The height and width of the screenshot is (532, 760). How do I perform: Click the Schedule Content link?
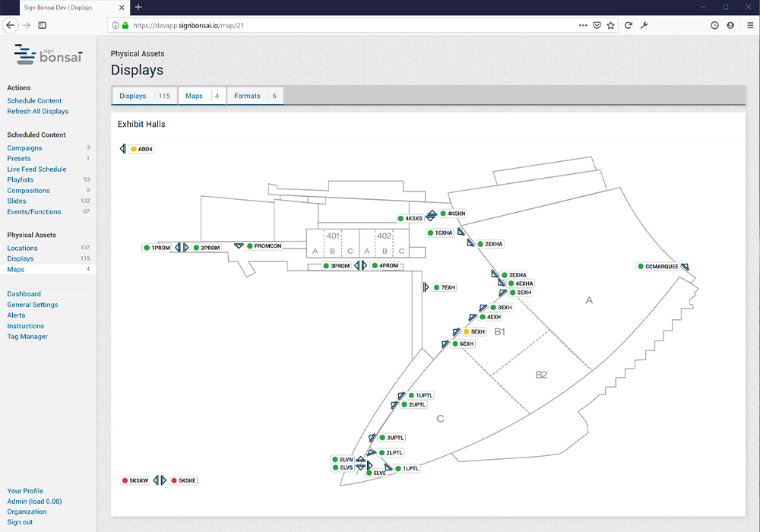click(34, 101)
